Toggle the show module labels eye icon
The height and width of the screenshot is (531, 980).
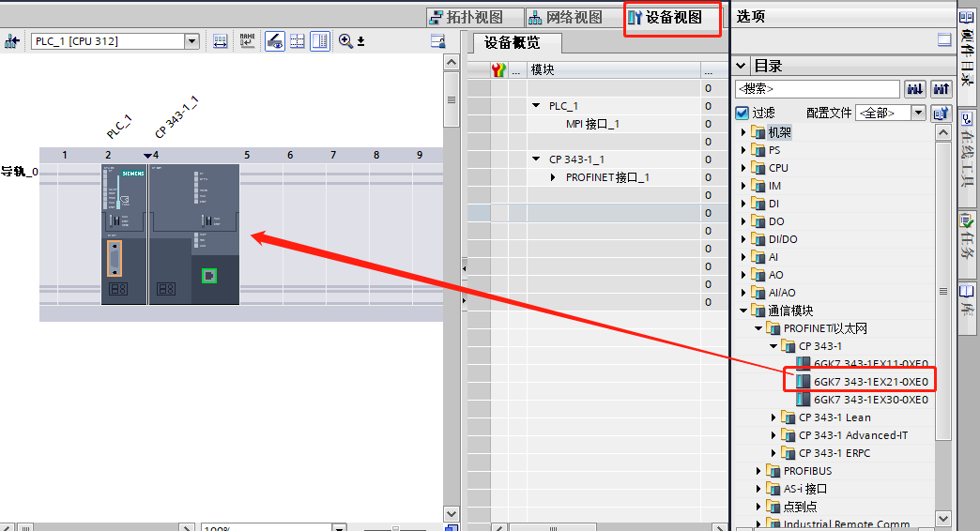click(x=274, y=41)
